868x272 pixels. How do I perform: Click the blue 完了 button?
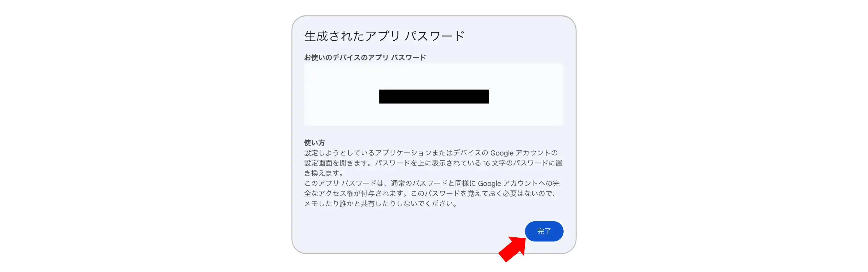[x=544, y=231]
